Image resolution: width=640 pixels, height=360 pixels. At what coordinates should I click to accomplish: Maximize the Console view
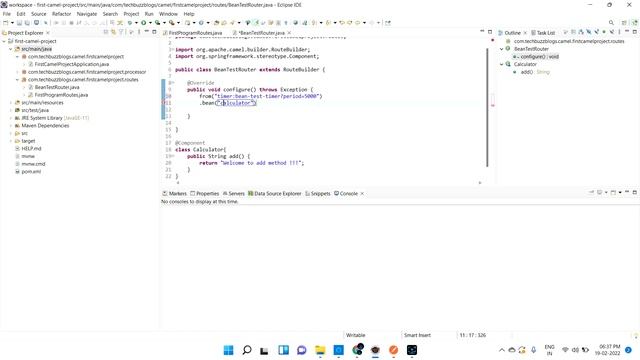[x=635, y=192]
